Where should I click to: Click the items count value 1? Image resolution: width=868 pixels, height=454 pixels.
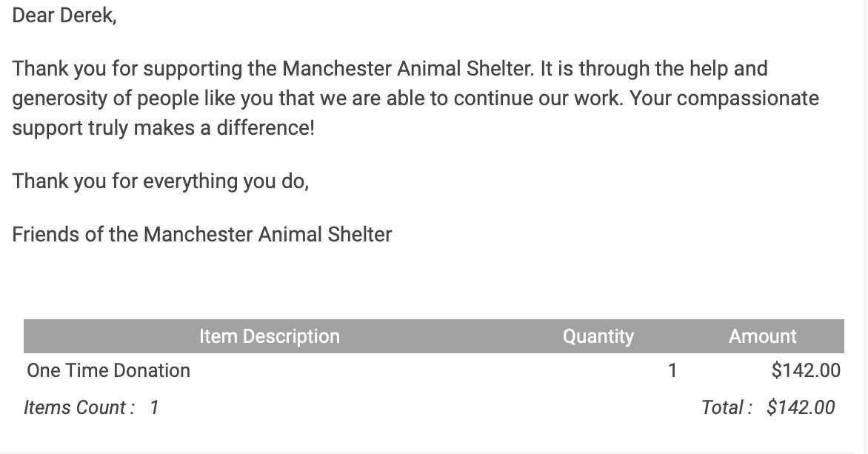(x=154, y=407)
